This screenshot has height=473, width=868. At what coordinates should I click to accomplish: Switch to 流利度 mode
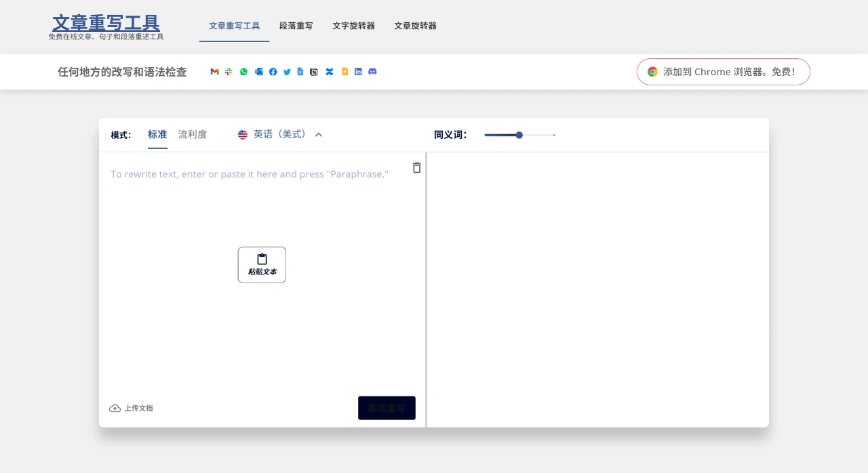click(192, 134)
